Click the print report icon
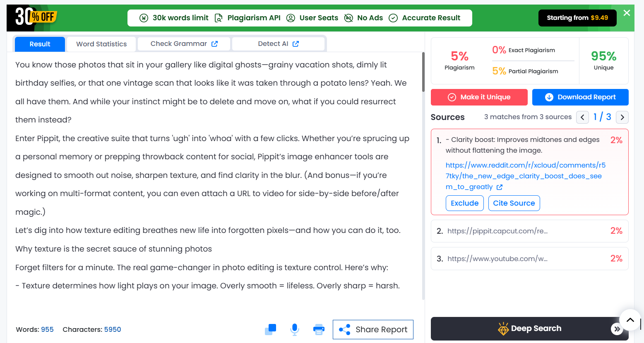This screenshot has width=644, height=343. tap(319, 329)
